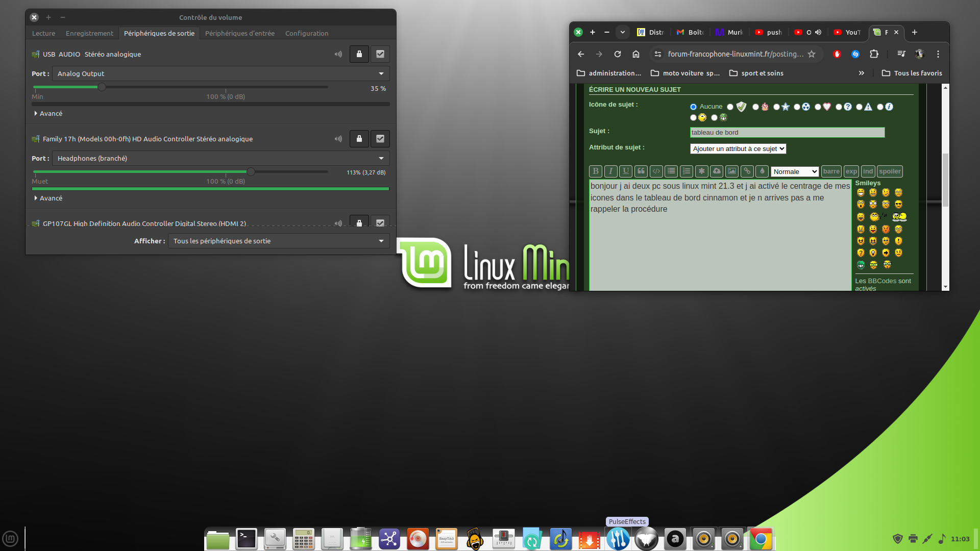Viewport: 980px width, 551px height.
Task: Click the spoiler BBCode button
Action: tap(890, 171)
